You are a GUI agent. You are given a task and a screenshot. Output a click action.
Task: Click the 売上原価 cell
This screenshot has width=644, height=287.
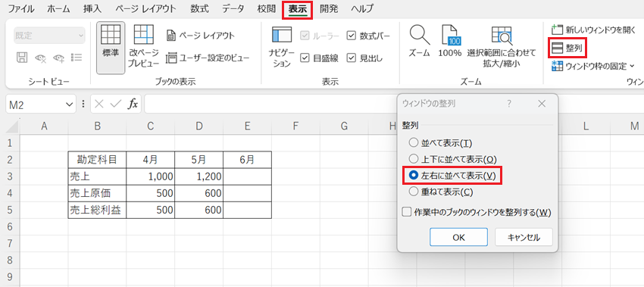(x=97, y=193)
